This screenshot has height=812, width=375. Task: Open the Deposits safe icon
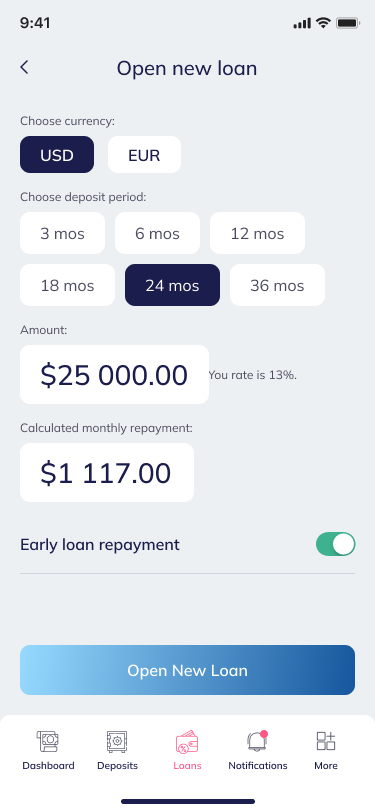(117, 741)
